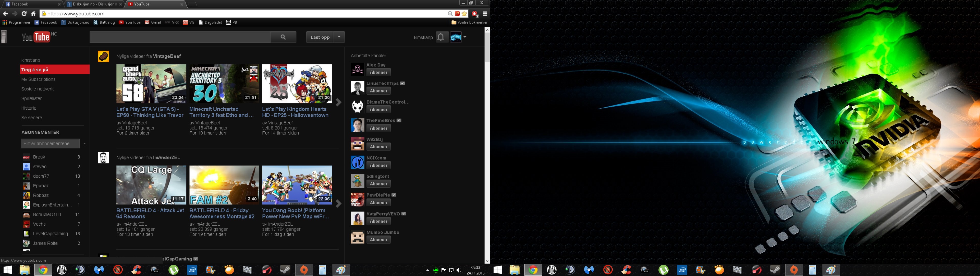Open the notifications bell icon
The height and width of the screenshot is (276, 980).
pos(440,37)
